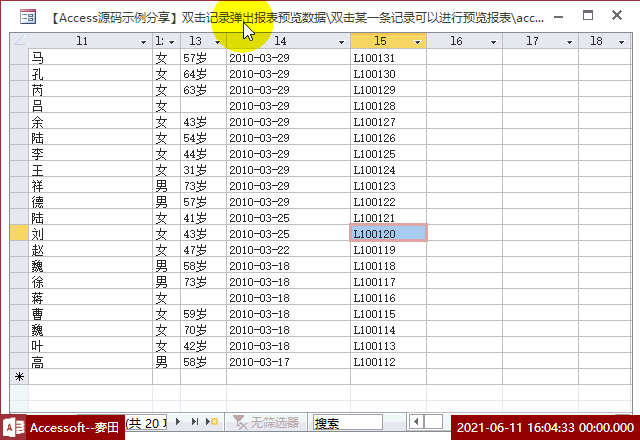Viewport: 640px width, 440px height.
Task: Click cell L100125
Action: coord(388,154)
